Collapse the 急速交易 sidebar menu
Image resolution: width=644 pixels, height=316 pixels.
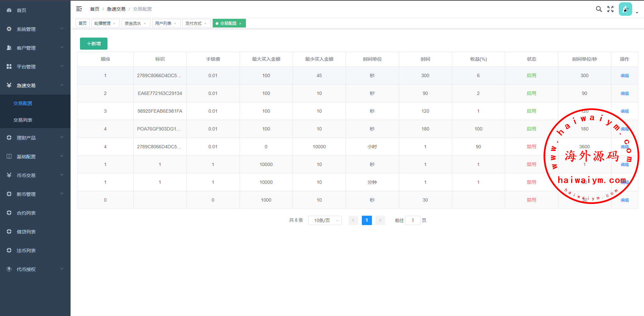pos(35,85)
